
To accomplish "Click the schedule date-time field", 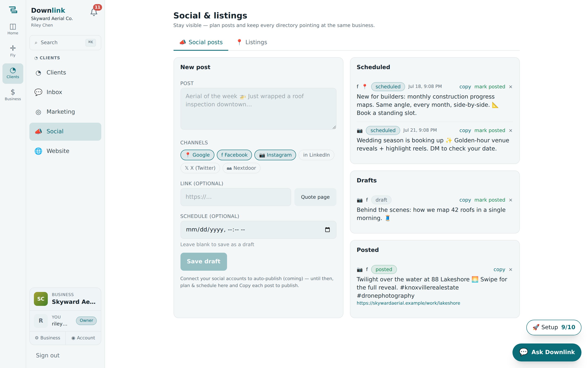I will (x=258, y=230).
